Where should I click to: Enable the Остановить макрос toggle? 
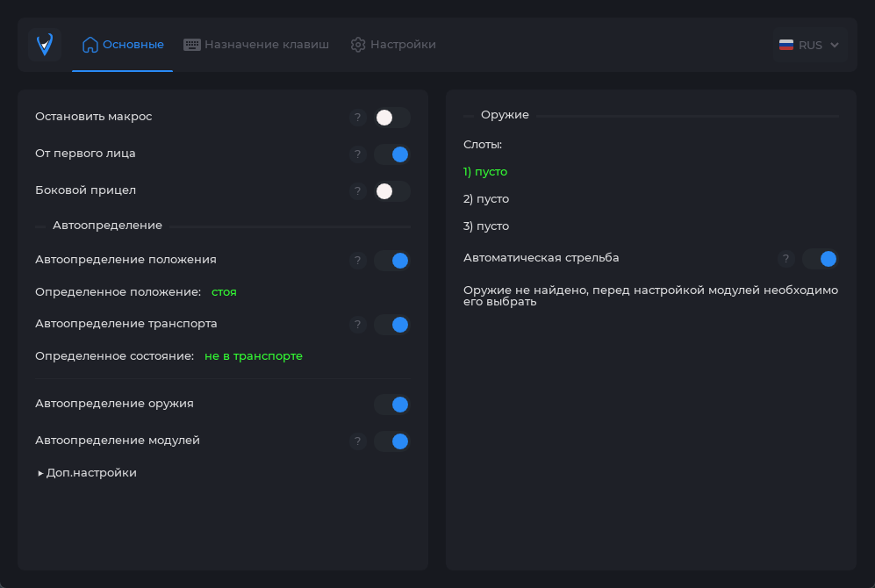[x=392, y=118]
